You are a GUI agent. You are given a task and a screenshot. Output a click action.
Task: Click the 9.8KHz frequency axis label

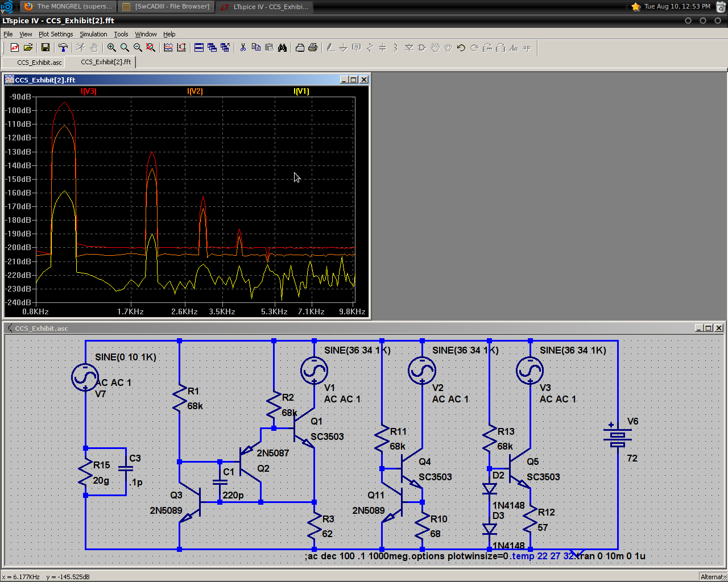point(352,311)
